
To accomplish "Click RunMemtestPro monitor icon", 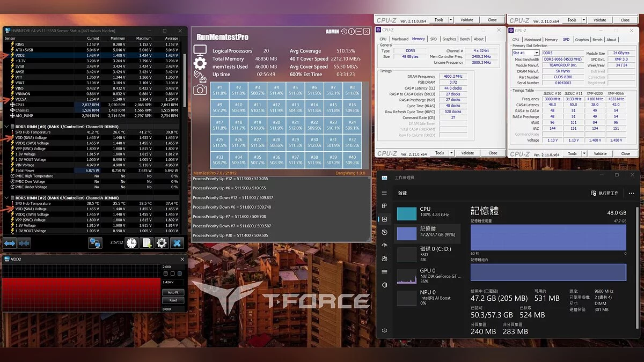I will (x=200, y=51).
